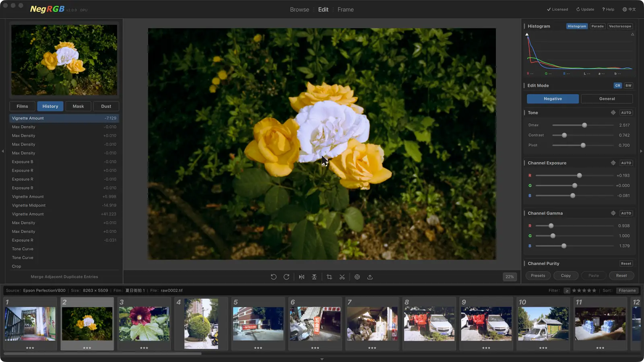Flip the image horizontally with the mirror icon

point(301,277)
